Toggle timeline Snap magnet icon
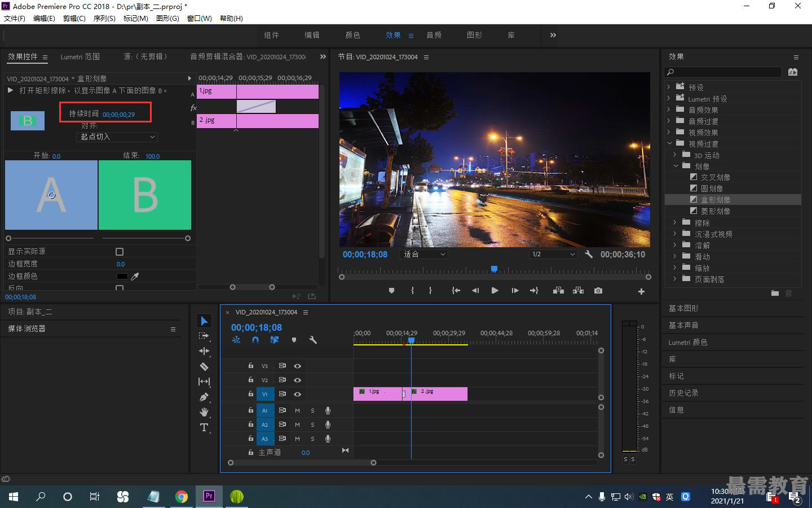Screen dimensions: 812x508 pos(255,340)
